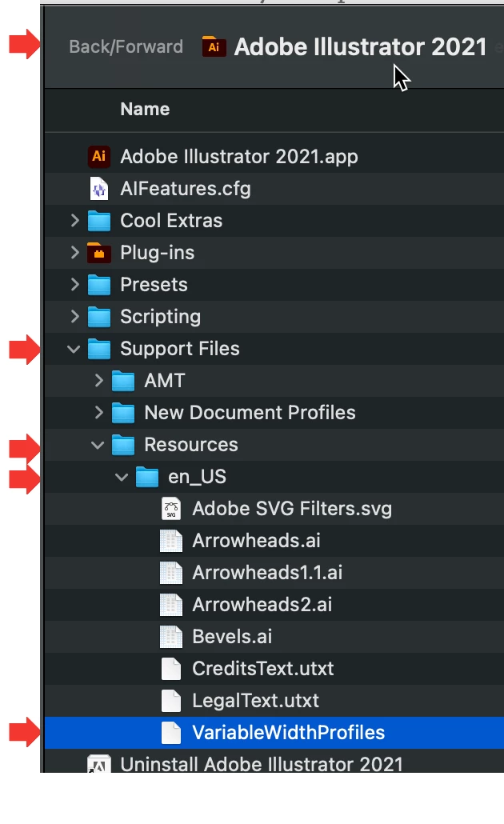Click the Presets folder icon

pyautogui.click(x=99, y=285)
